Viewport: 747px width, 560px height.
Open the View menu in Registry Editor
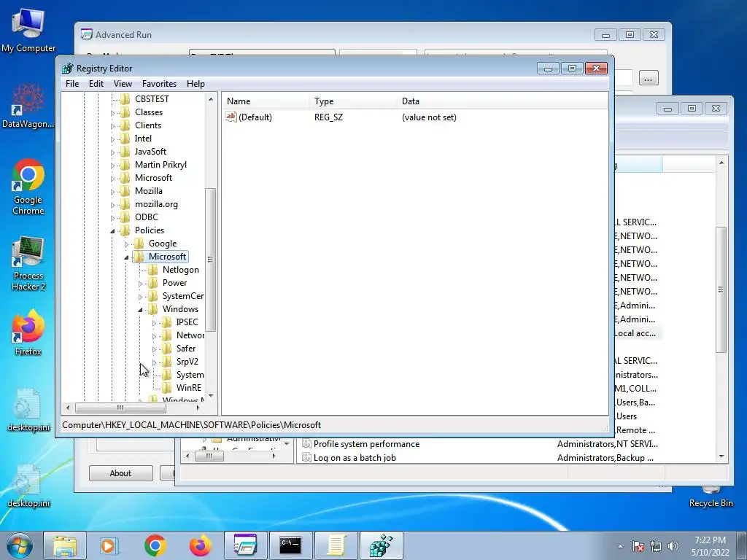click(123, 83)
